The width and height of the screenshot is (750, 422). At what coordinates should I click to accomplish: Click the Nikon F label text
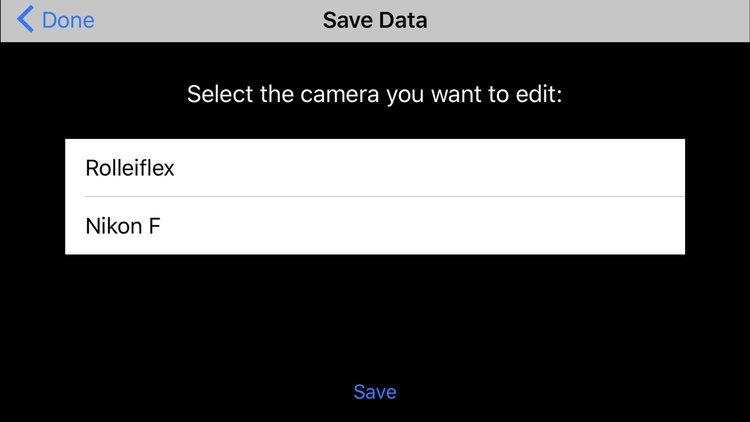(x=123, y=226)
